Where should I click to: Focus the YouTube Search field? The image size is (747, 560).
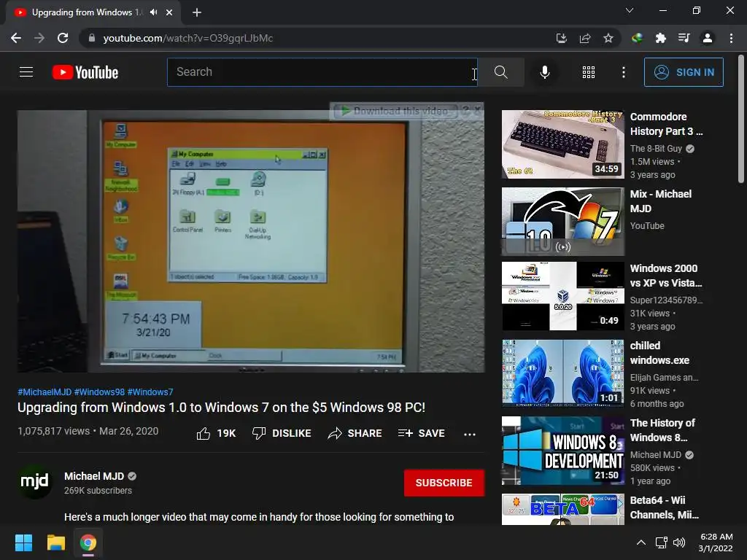point(322,72)
